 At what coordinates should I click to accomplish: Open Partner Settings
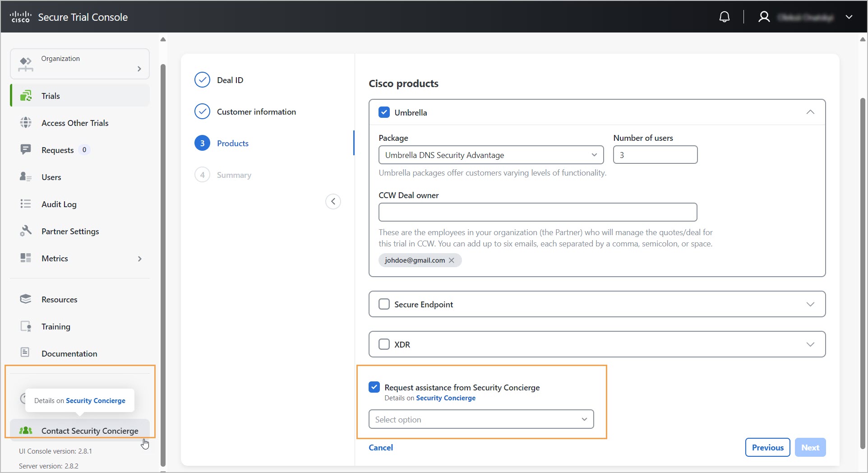tap(70, 231)
